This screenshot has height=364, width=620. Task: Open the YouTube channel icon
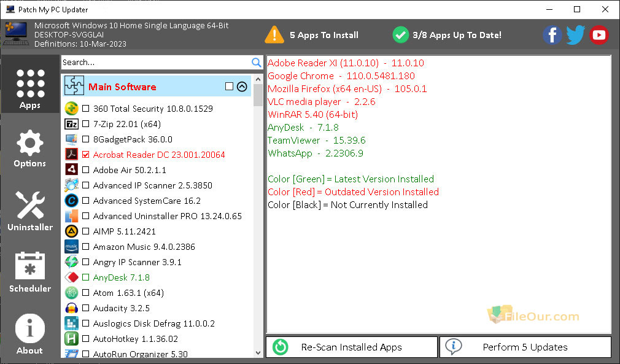point(599,35)
